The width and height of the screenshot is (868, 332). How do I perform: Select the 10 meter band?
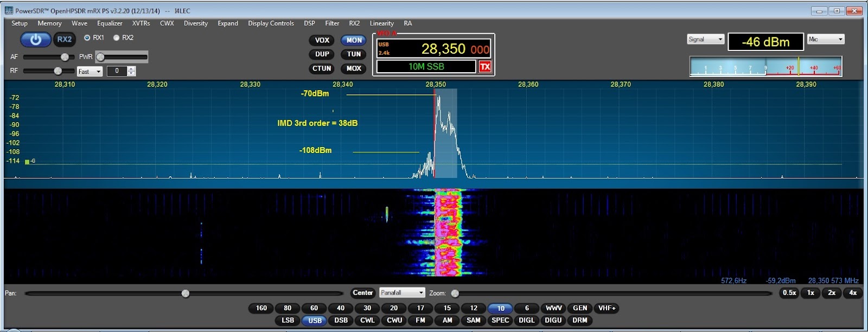(x=500, y=308)
